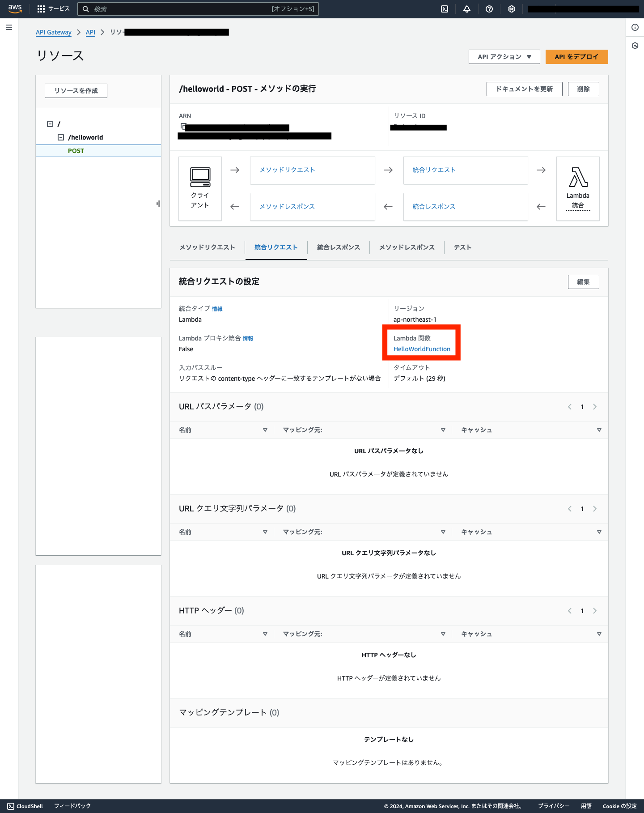The image size is (644, 813).
Task: Open メソッドレスポンス flow box link
Action: tap(287, 207)
